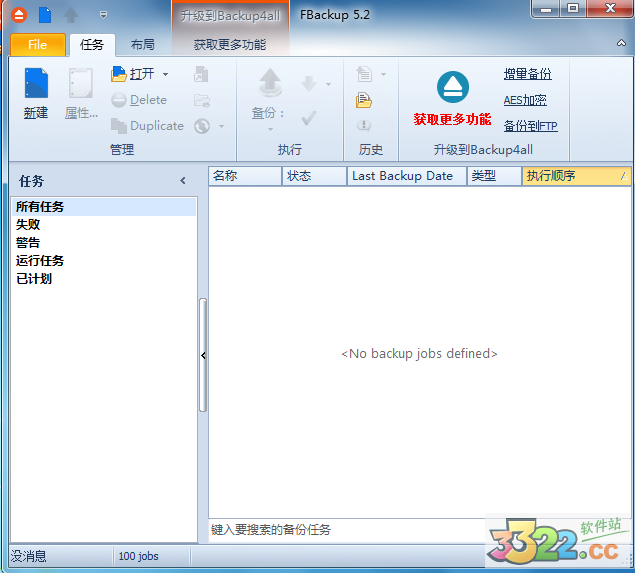
Task: Click the gray up-arrow backup quick access icon
Action: [71, 15]
